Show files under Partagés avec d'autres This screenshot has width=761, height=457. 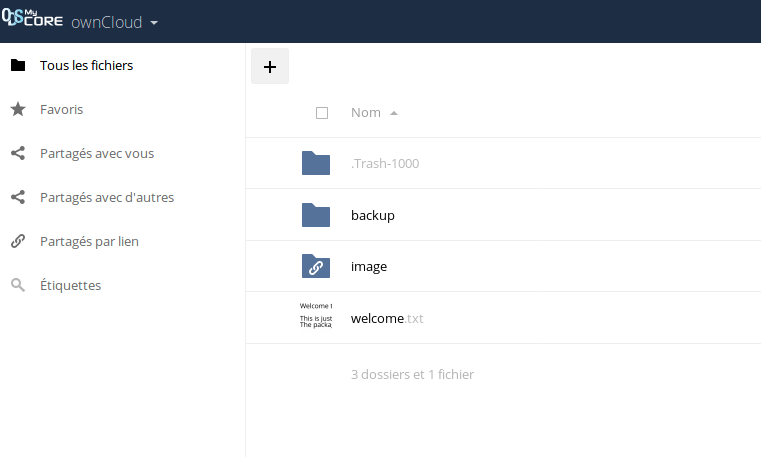click(106, 198)
